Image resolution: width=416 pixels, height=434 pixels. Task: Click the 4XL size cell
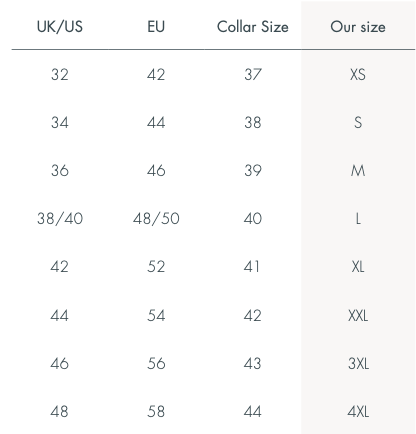point(358,412)
